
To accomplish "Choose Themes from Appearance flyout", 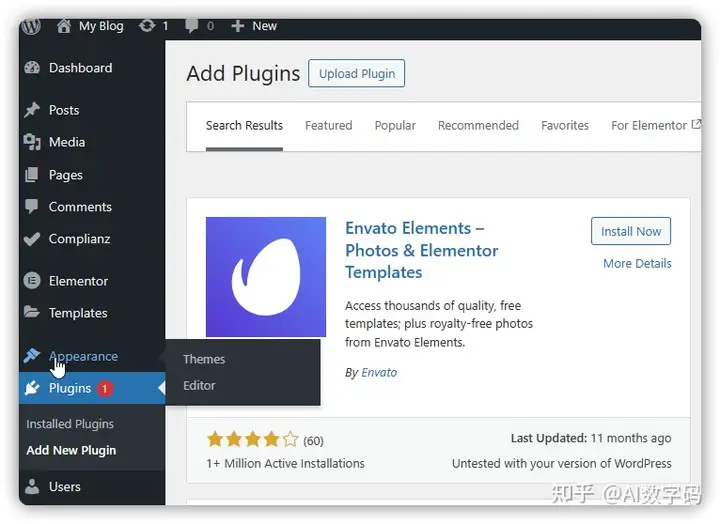I will [x=204, y=359].
